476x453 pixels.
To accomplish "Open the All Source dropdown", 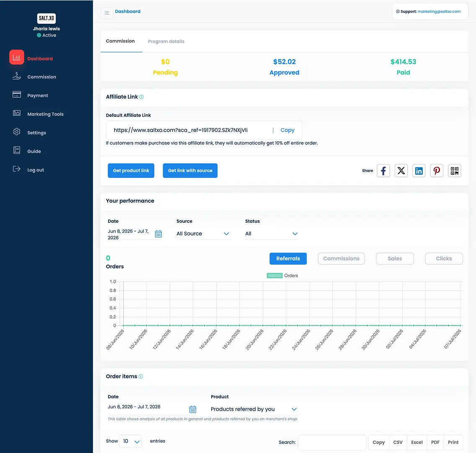I will [x=203, y=234].
